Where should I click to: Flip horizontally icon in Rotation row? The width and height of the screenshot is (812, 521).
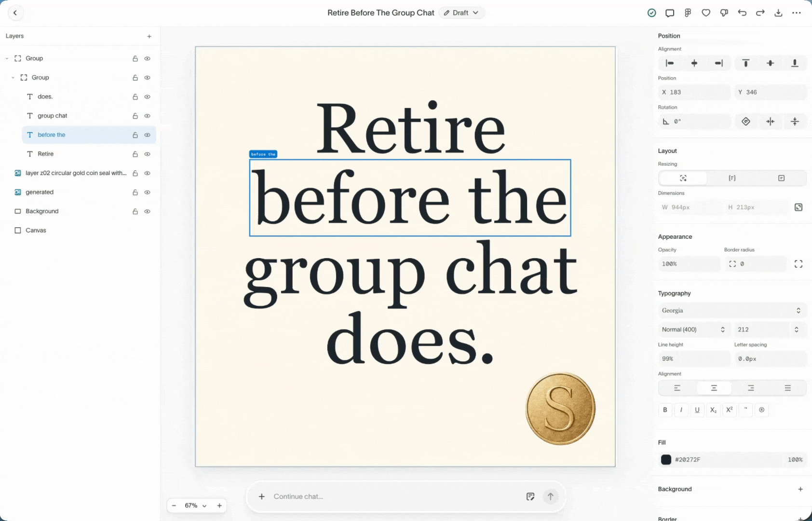click(771, 122)
